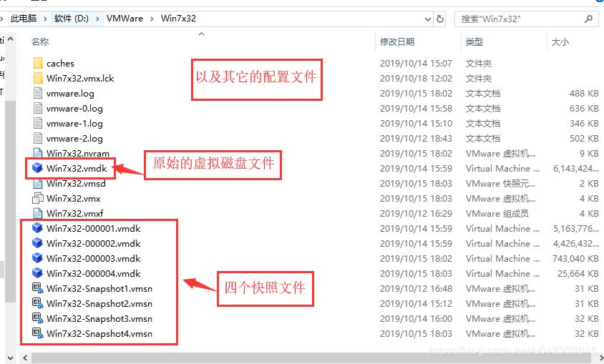Click the refresh button in address bar
The image size is (604, 364).
(x=440, y=19)
